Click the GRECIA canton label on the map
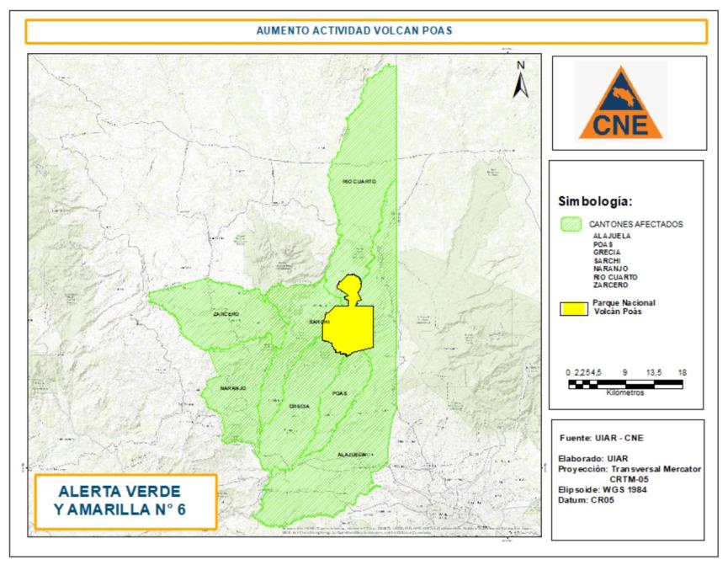The image size is (728, 565). click(299, 406)
